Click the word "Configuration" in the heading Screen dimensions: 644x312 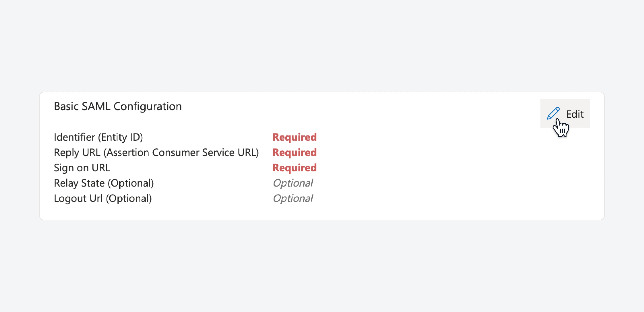click(148, 107)
